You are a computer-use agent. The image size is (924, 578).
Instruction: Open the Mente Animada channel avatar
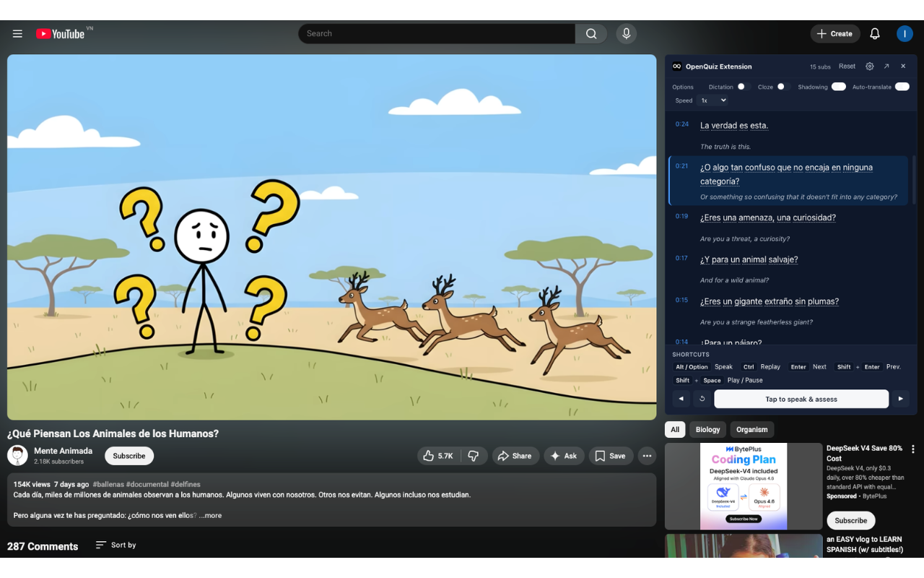[17, 455]
